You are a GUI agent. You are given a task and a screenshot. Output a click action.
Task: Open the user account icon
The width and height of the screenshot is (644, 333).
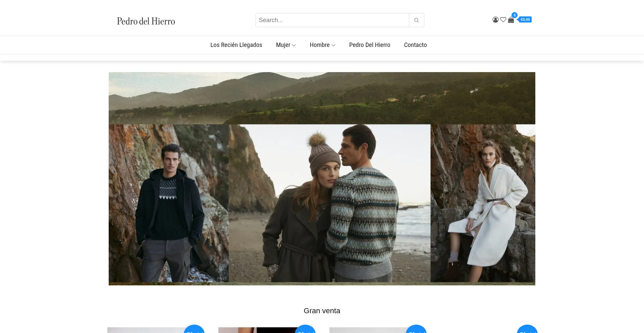click(x=495, y=20)
